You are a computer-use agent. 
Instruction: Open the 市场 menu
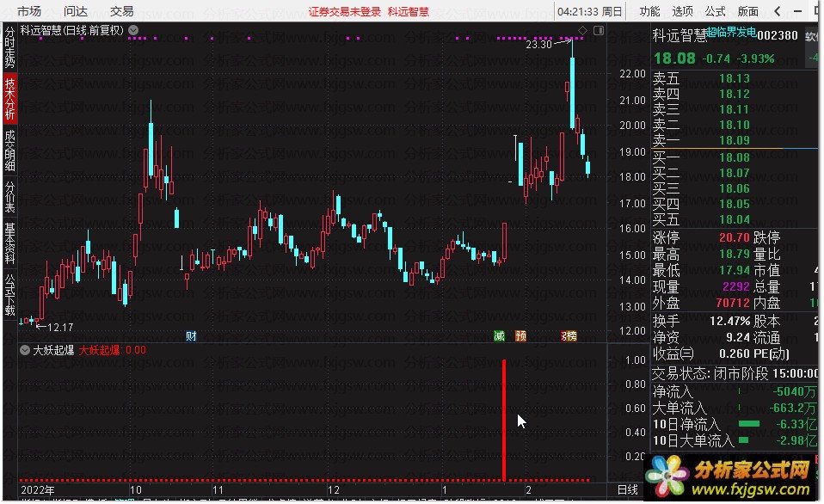(29, 11)
